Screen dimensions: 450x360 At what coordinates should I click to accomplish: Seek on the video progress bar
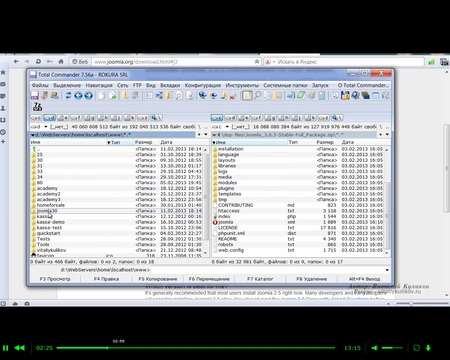[x=196, y=348]
